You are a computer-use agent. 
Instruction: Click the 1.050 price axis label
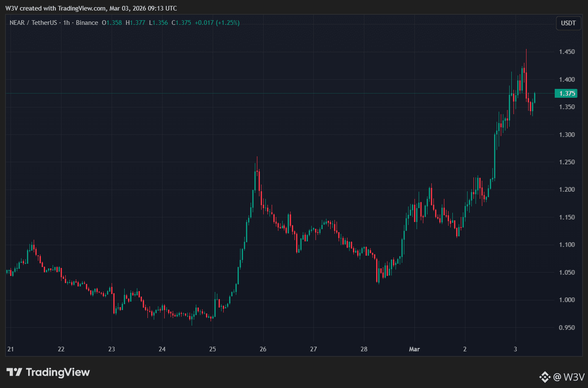567,273
